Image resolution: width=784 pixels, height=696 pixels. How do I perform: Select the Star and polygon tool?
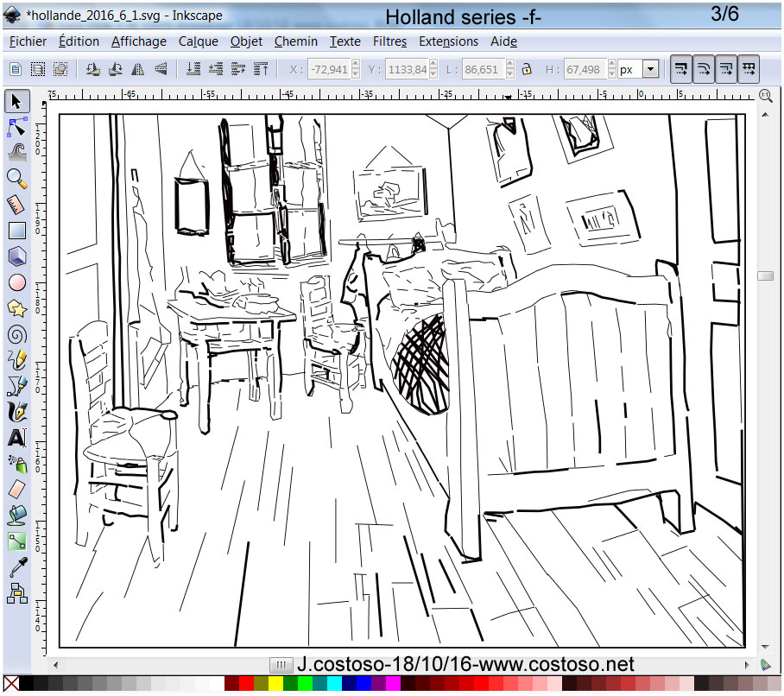[x=16, y=307]
